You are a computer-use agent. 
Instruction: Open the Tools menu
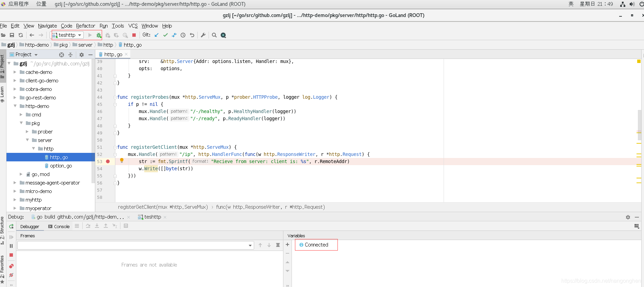(118, 26)
